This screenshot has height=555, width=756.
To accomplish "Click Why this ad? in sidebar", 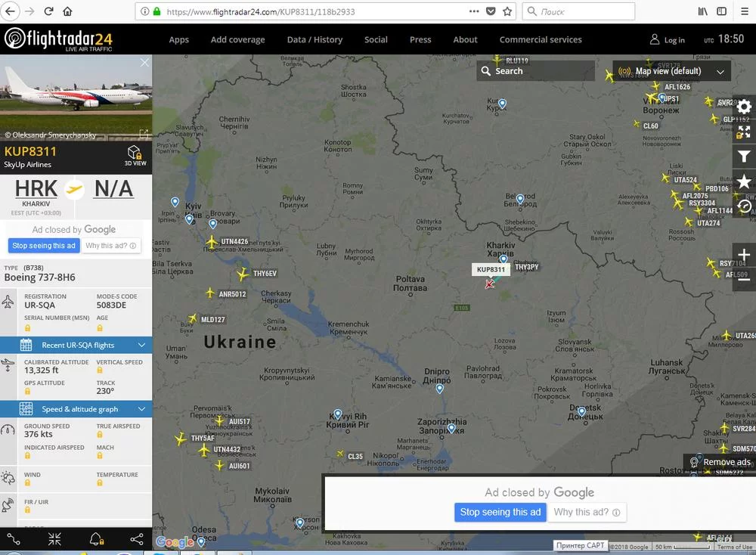I will point(111,246).
